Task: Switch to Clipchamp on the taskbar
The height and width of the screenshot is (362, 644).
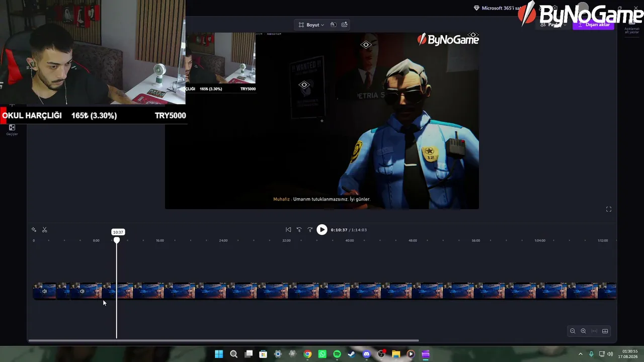Action: coord(426,354)
